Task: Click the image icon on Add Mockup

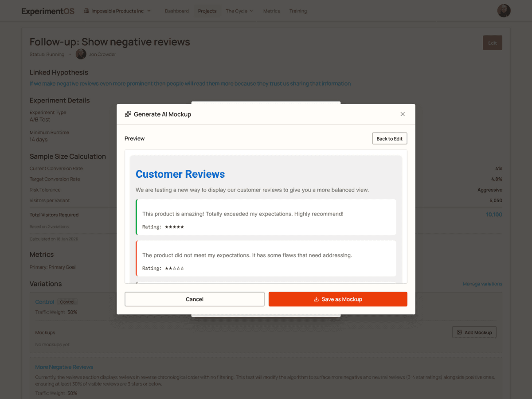Action: (x=459, y=332)
